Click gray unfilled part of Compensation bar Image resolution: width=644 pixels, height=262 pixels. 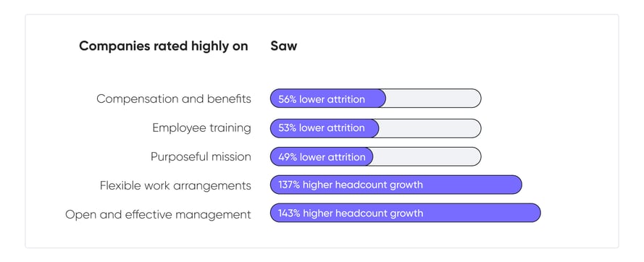point(433,98)
